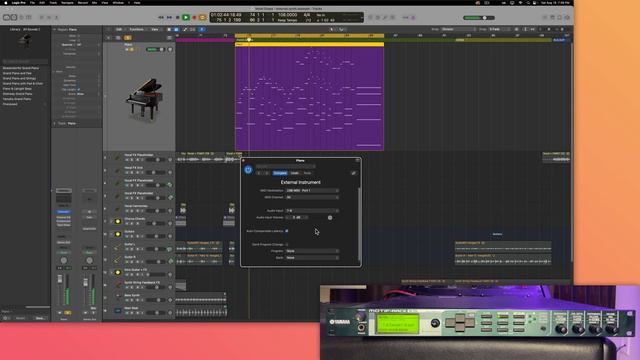Image resolution: width=640 pixels, height=360 pixels.
Task: Solo the Guitar L track
Action: coord(132,249)
